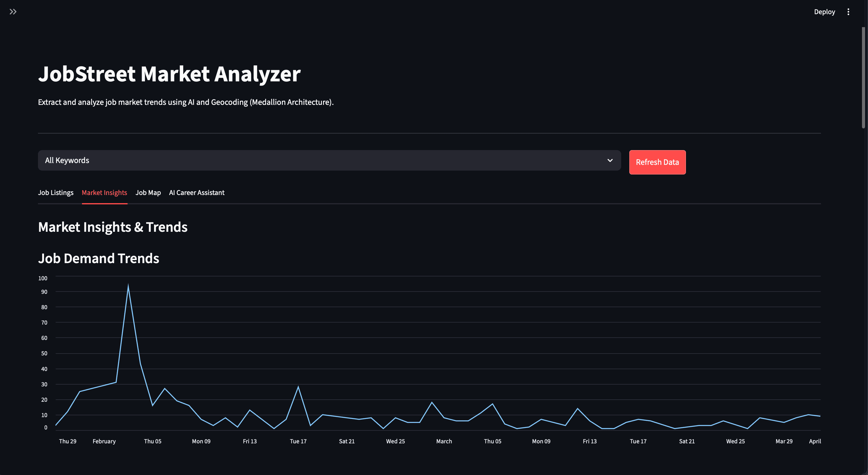
Task: Open the Job Map tab
Action: click(148, 193)
